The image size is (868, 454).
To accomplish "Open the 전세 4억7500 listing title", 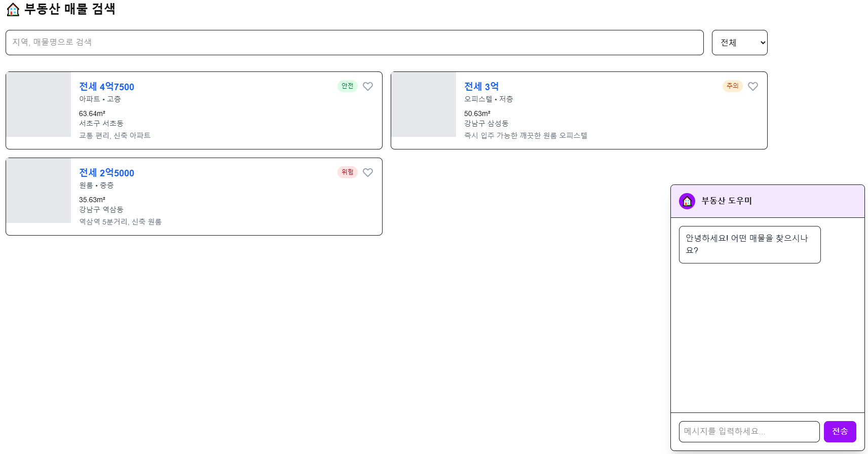I will [x=106, y=87].
